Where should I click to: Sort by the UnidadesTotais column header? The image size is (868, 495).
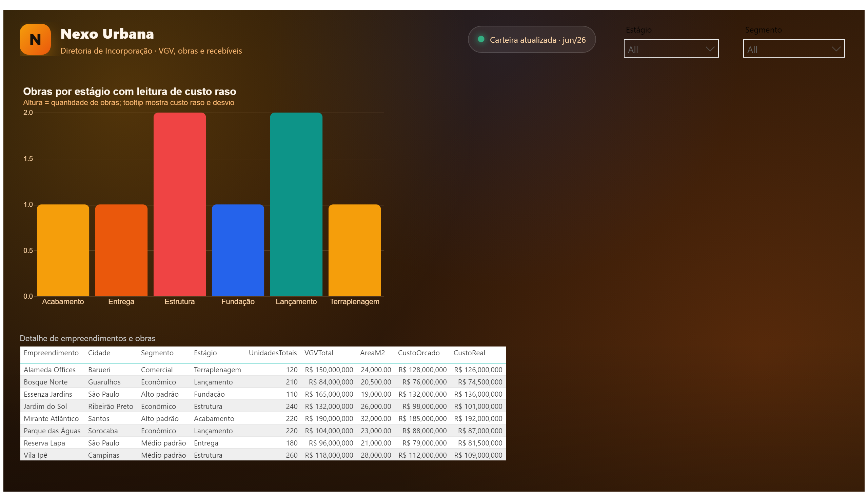click(x=273, y=353)
